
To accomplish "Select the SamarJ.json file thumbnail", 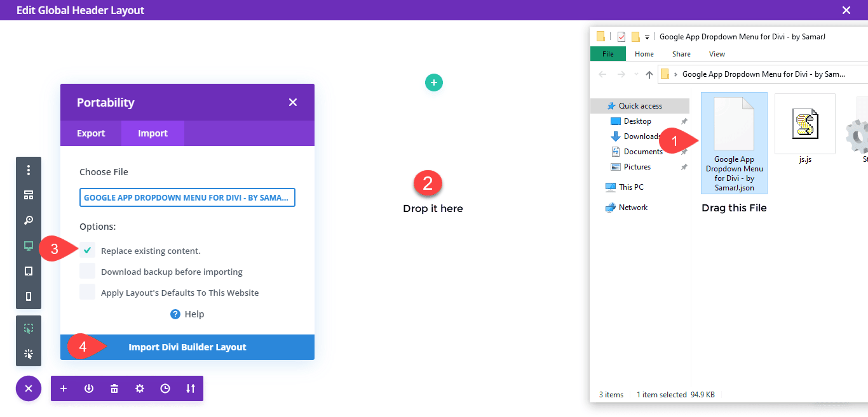I will [x=734, y=143].
